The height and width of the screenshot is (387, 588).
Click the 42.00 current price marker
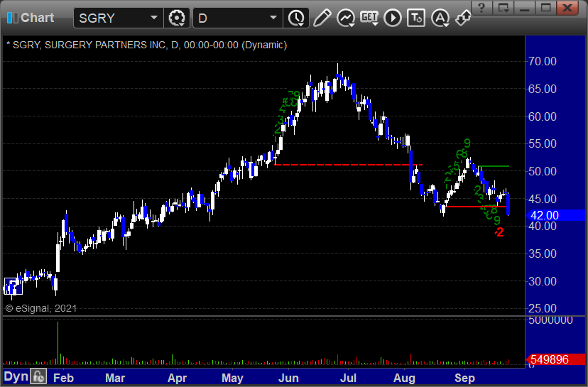(x=555, y=215)
